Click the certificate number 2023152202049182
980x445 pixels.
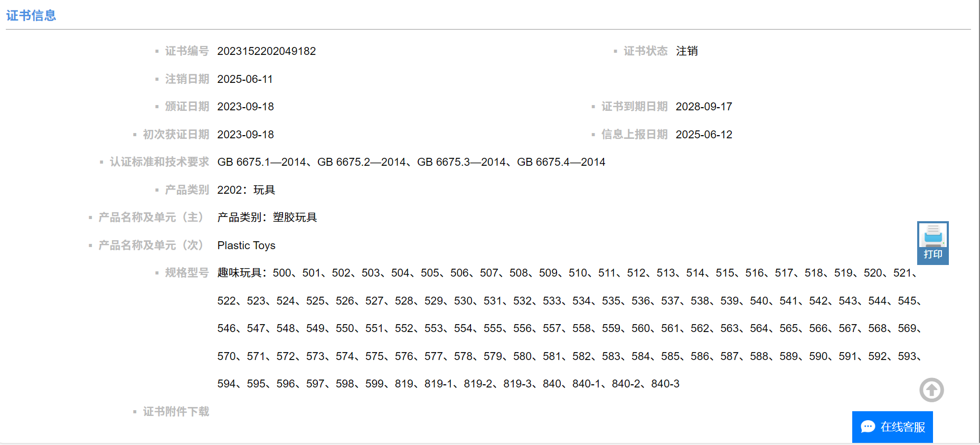[x=266, y=51]
